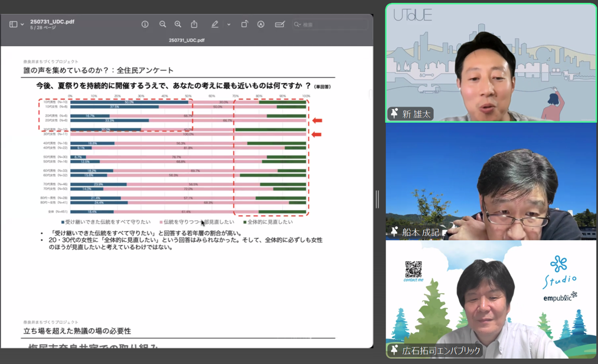Open the search options magnifier dropdown

[298, 25]
